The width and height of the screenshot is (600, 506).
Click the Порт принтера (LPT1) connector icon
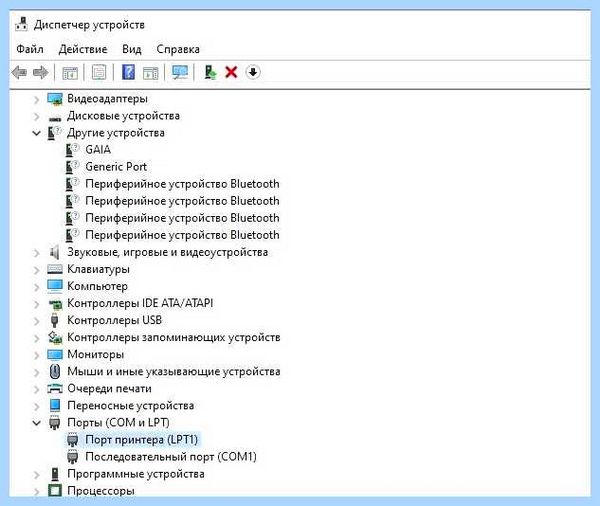coord(72,440)
